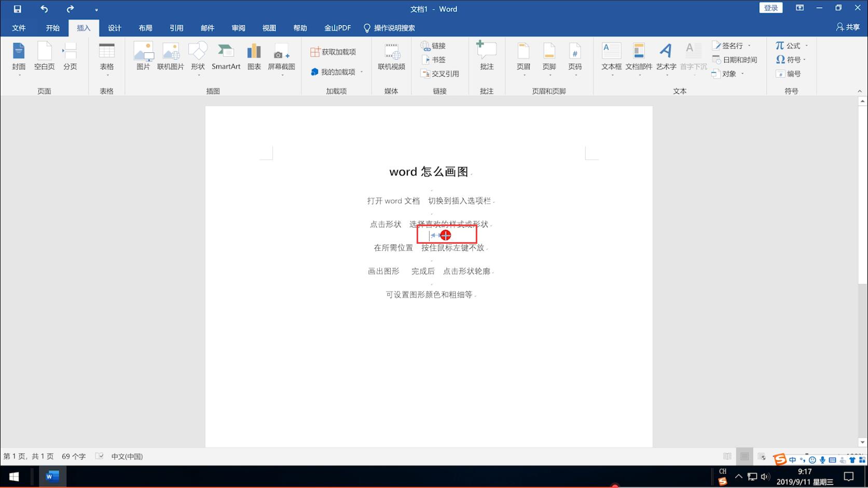Click the Save icon in quick access toolbar
This screenshot has width=868, height=488.
click(17, 9)
